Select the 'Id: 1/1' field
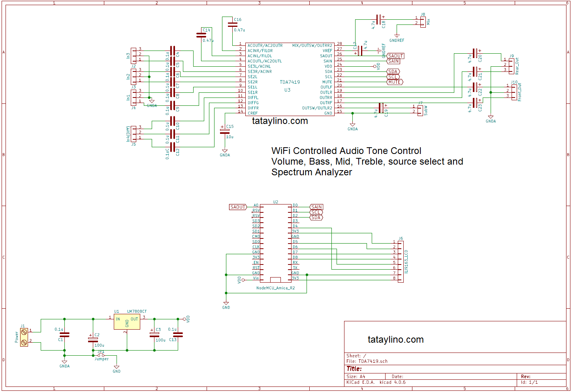 pos(529,382)
